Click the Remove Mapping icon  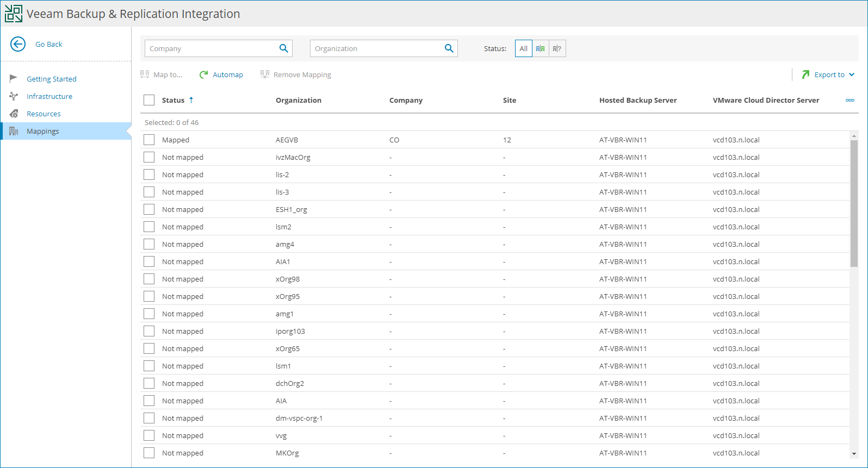coord(265,74)
